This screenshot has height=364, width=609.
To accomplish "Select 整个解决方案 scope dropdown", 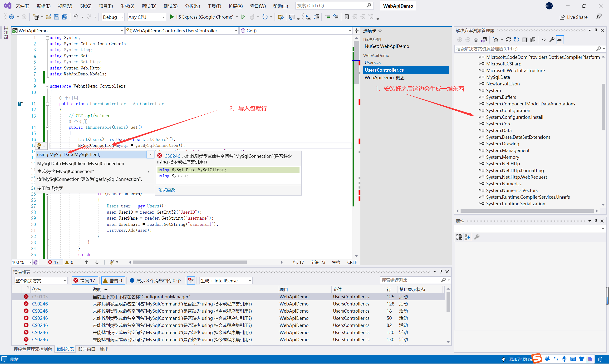I will pos(39,280).
